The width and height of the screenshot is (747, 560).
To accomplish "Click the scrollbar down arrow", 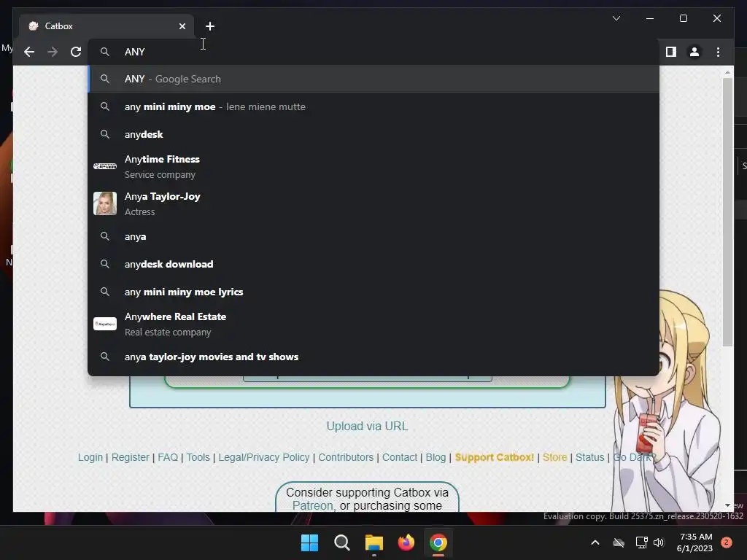I will click(727, 505).
